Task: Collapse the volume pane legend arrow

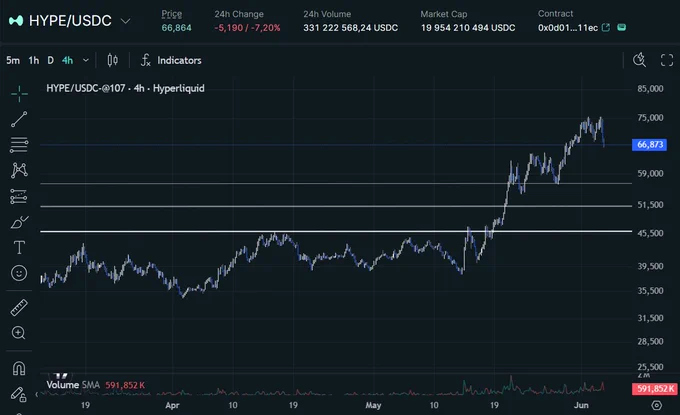Action: (36, 394)
